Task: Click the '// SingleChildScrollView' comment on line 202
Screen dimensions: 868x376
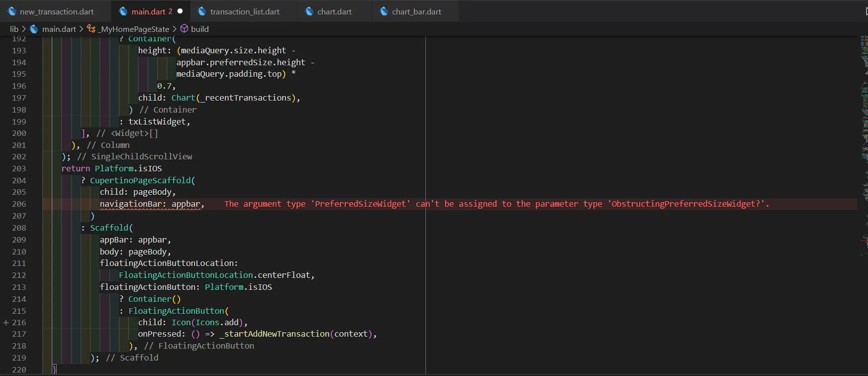Action: click(x=135, y=156)
